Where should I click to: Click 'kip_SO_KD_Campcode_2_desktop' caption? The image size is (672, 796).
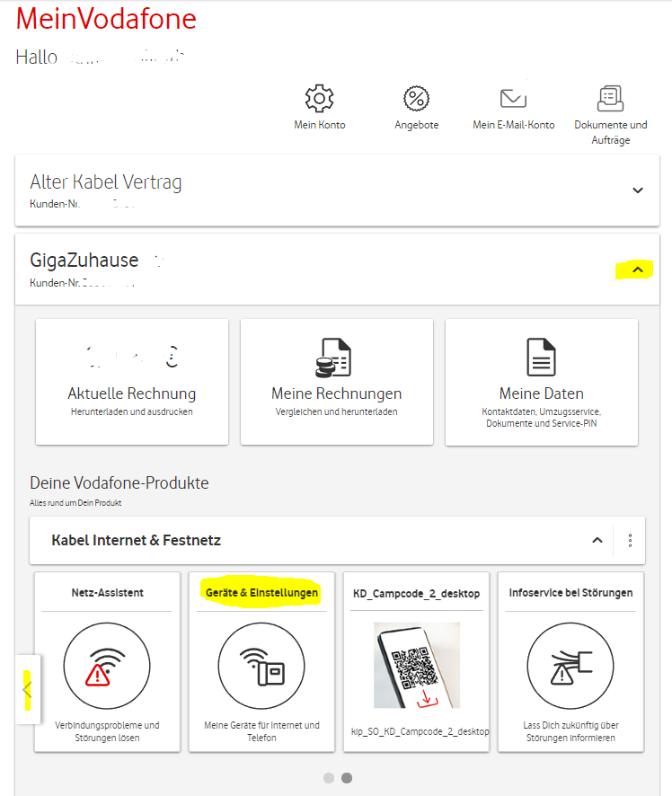tap(420, 731)
